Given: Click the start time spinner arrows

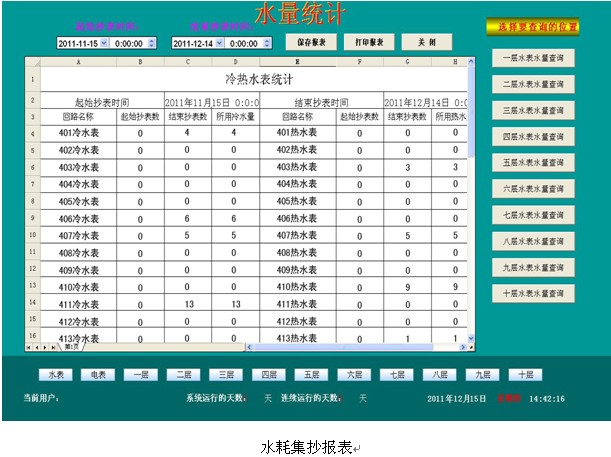Looking at the screenshot, I should (152, 43).
